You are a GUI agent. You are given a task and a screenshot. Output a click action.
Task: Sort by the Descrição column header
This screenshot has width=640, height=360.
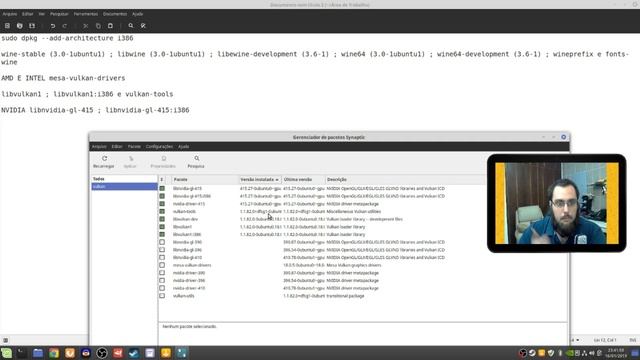[405, 180]
